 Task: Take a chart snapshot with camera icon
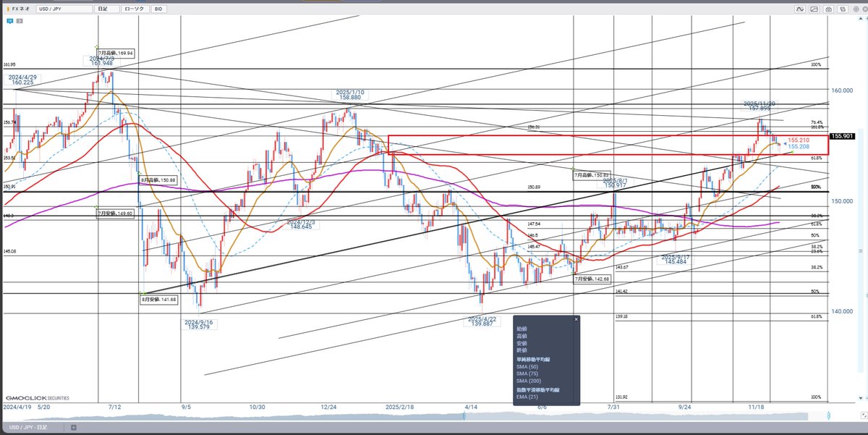coord(829,9)
